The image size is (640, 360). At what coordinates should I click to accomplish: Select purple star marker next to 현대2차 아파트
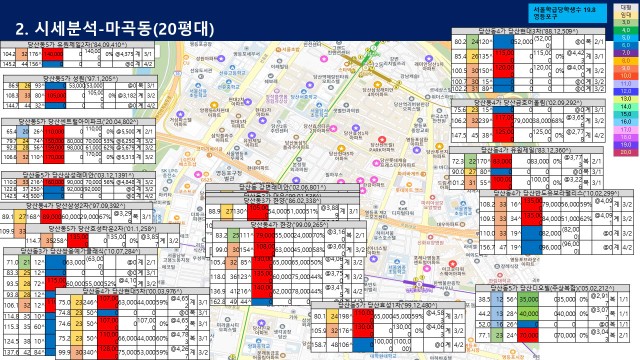(247, 102)
